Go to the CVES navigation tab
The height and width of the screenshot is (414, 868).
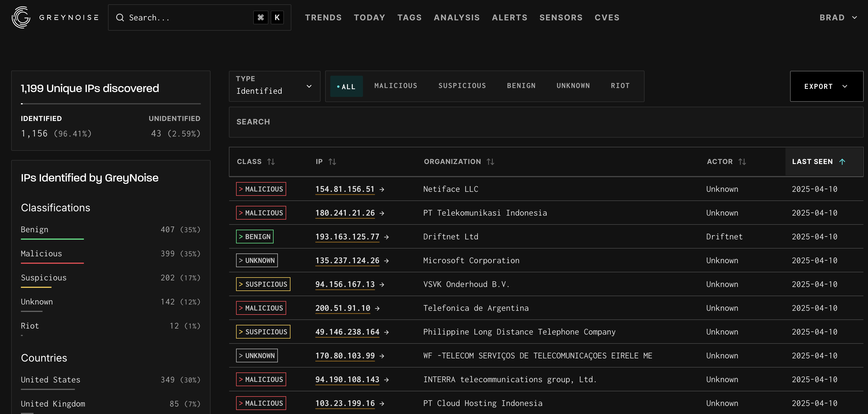606,17
